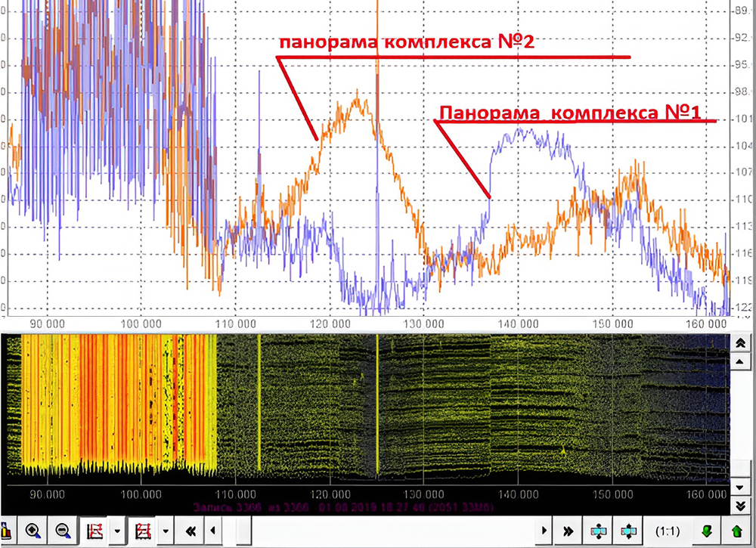Viewport: 756px width, 548px height.
Task: Activate the second red marker cursor tool
Action: point(143,531)
